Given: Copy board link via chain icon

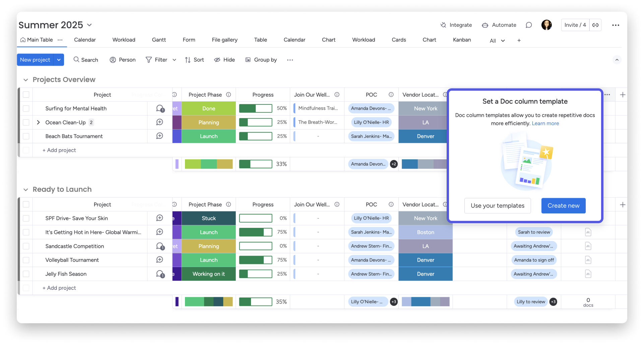Looking at the screenshot, I should point(595,25).
